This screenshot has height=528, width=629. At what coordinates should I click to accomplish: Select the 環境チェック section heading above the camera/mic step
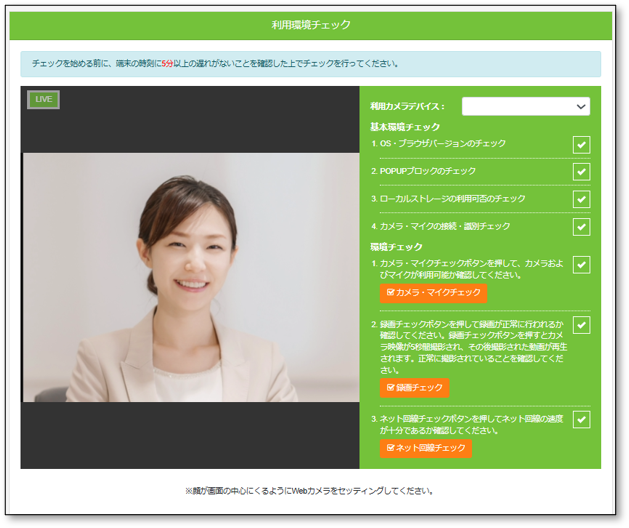pyautogui.click(x=397, y=246)
